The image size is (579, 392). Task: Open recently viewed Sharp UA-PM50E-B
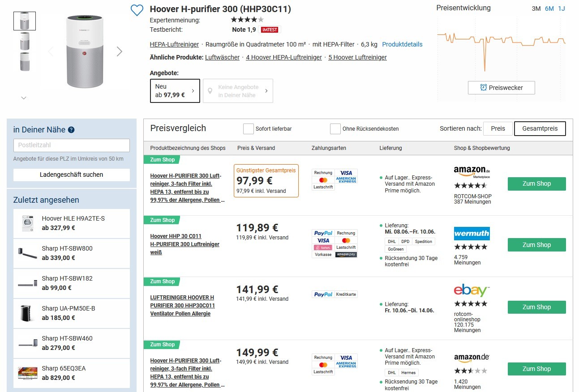(72, 313)
